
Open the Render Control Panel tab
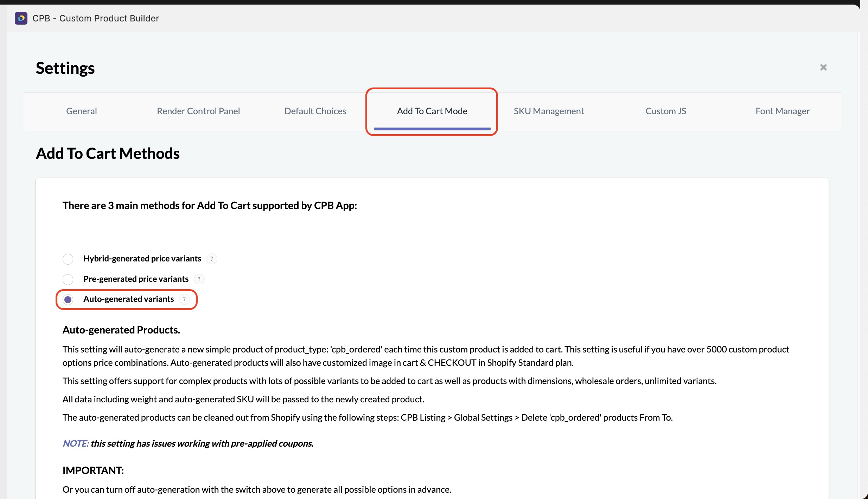click(198, 111)
